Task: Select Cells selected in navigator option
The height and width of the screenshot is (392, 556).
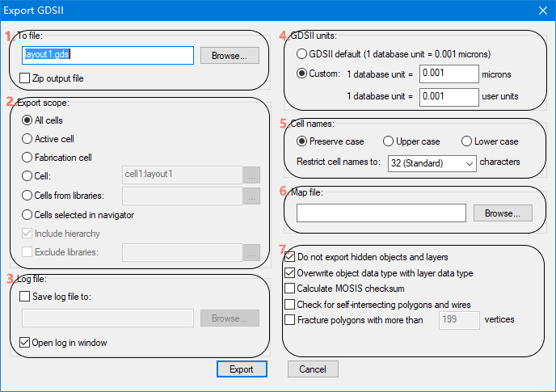Action: click(28, 214)
